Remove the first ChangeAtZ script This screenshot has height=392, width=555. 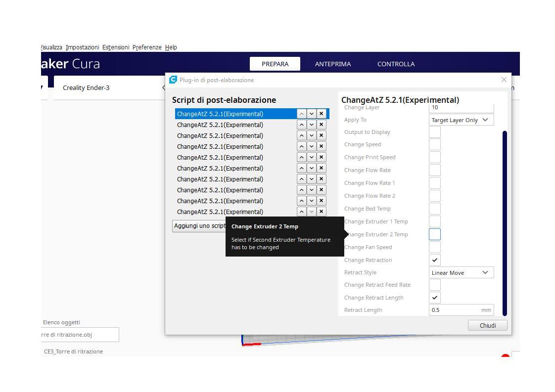click(x=321, y=114)
